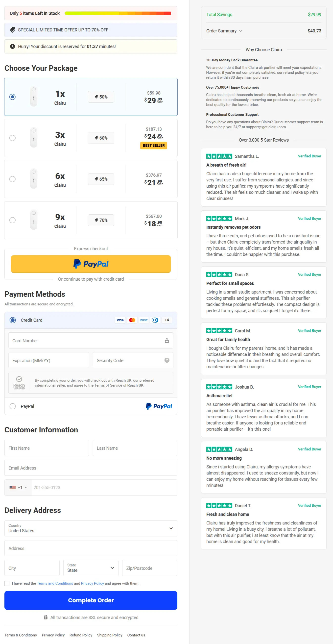Click the PayPal express checkout button
Viewport: 333px width, 644px height.
click(x=91, y=264)
